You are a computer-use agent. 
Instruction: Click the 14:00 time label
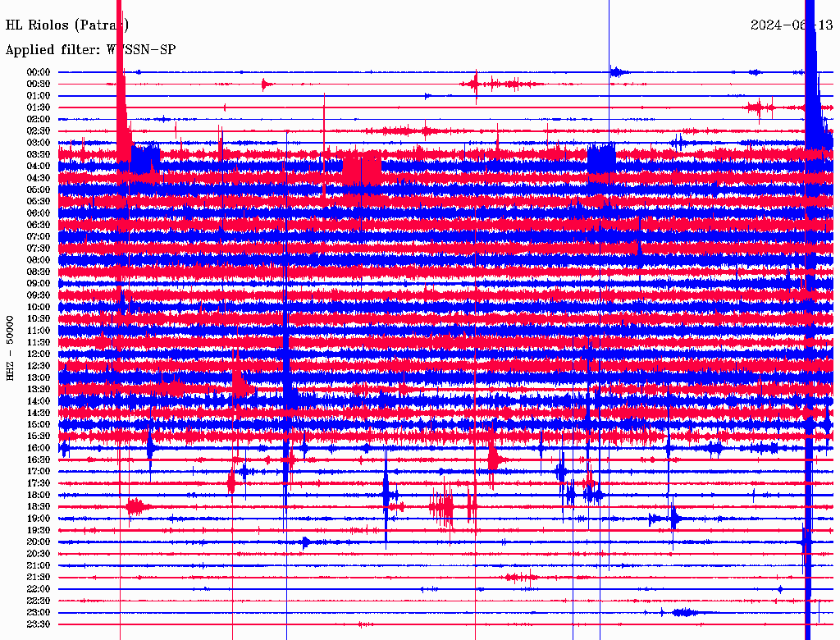[x=39, y=401]
